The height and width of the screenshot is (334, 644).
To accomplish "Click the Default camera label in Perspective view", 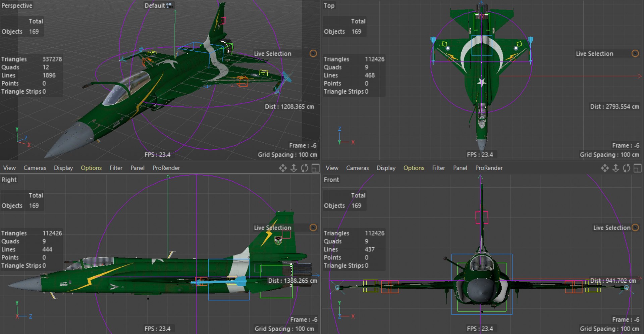I will (155, 6).
